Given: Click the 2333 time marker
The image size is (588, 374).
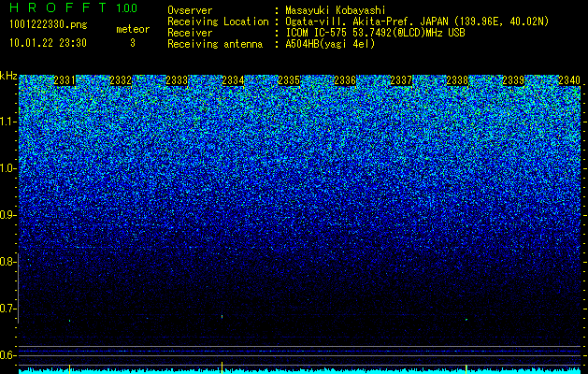Looking at the screenshot, I should [177, 80].
